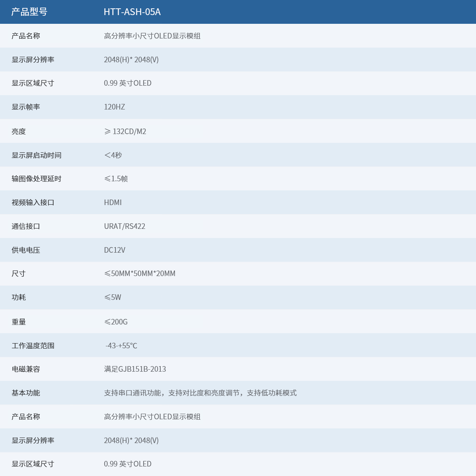Click 产品名称 label just below the header row
Image resolution: width=476 pixels, height=476 pixels.
coord(26,36)
